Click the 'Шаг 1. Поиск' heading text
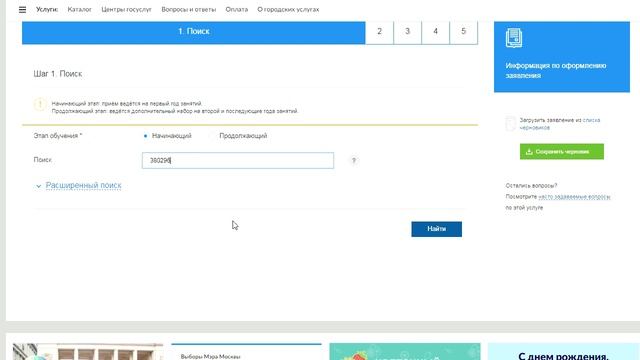The width and height of the screenshot is (640, 360). (58, 74)
